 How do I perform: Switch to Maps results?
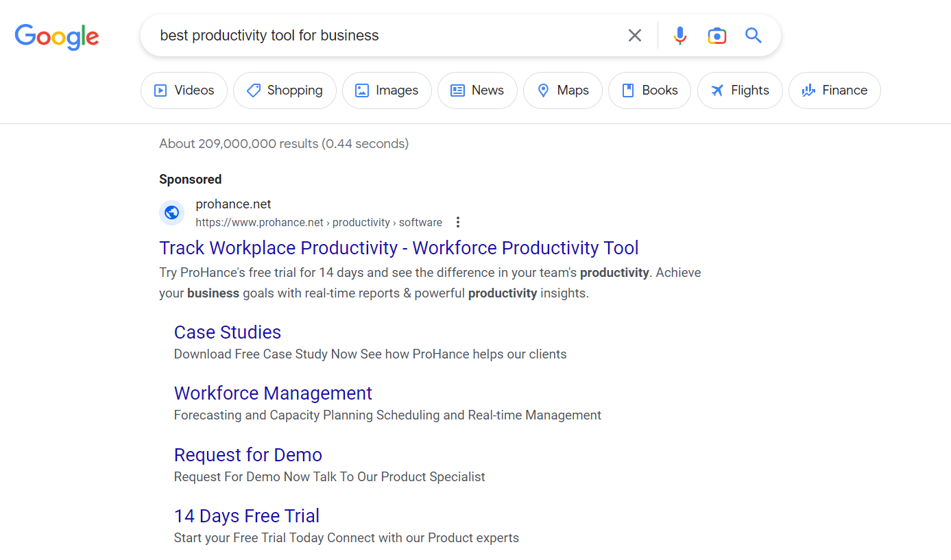pos(563,90)
